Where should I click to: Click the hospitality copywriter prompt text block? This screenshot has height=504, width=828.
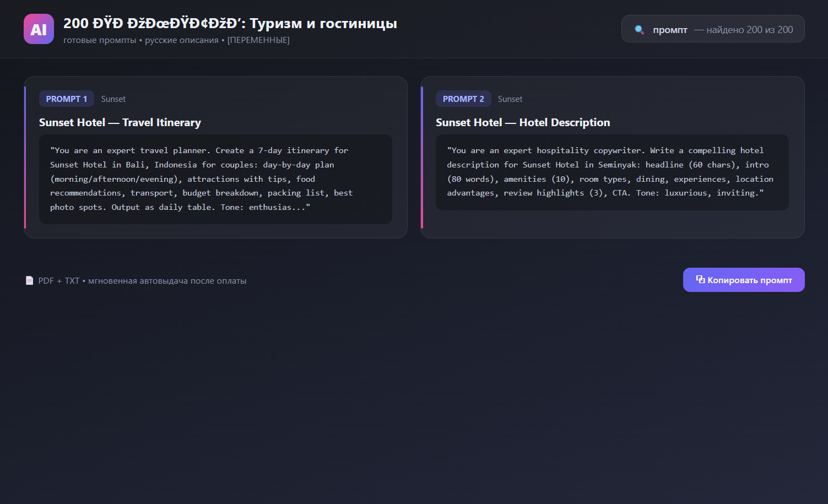pos(612,172)
